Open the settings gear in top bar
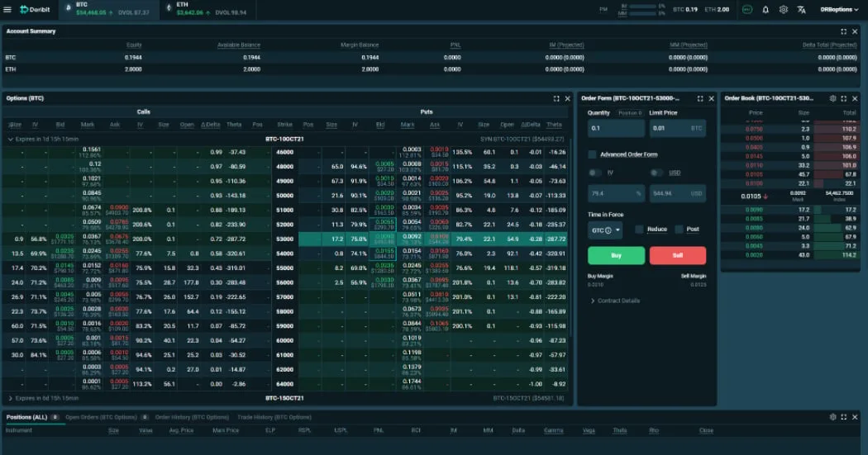Image resolution: width=868 pixels, height=455 pixels. pos(784,9)
